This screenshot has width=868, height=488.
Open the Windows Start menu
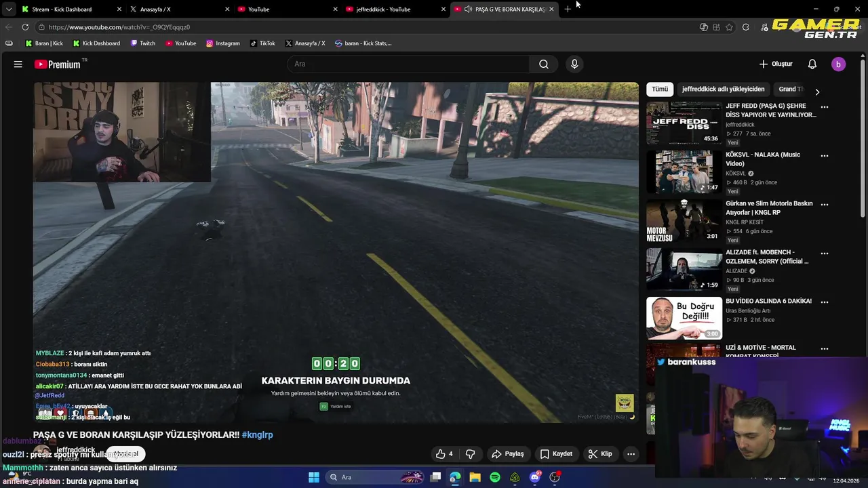(314, 477)
